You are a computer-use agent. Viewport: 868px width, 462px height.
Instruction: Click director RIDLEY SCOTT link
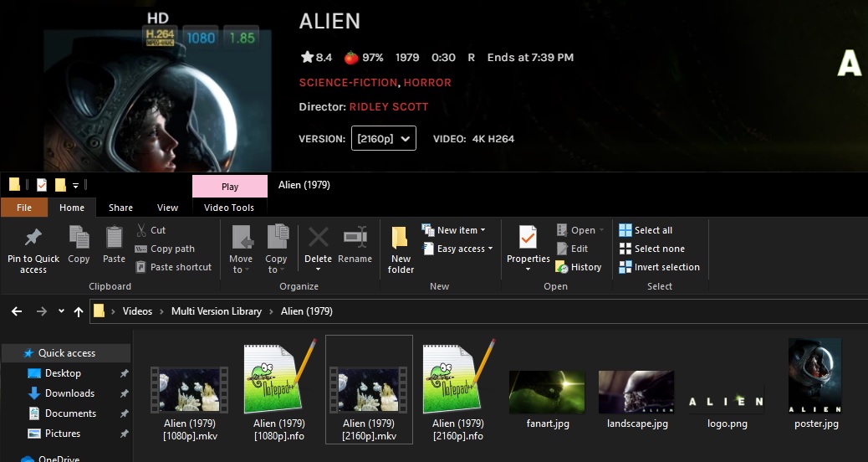click(389, 107)
